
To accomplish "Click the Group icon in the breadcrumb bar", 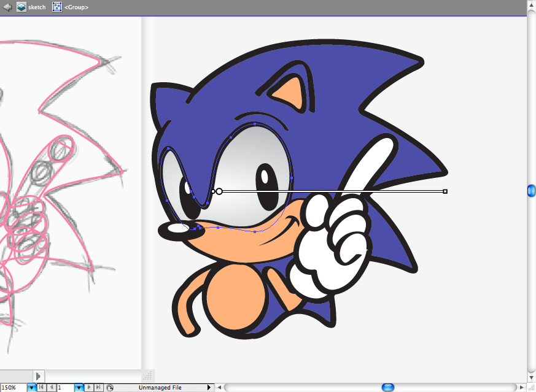I will click(x=57, y=7).
